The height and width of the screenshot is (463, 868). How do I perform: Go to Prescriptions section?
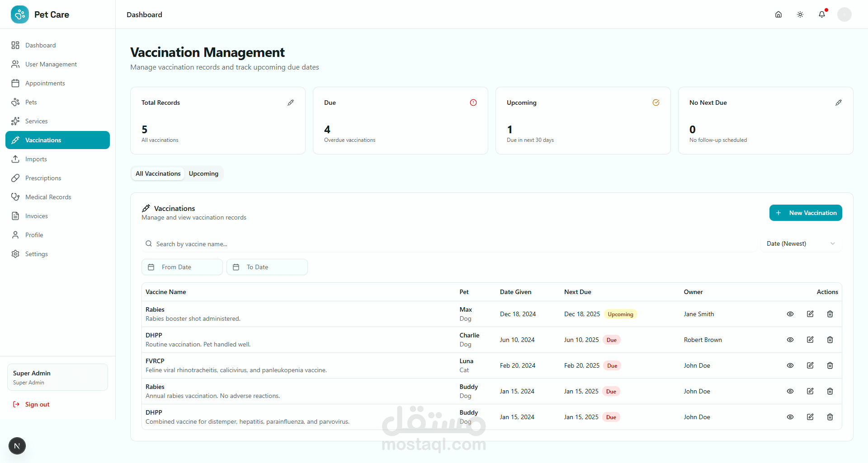coord(57,178)
